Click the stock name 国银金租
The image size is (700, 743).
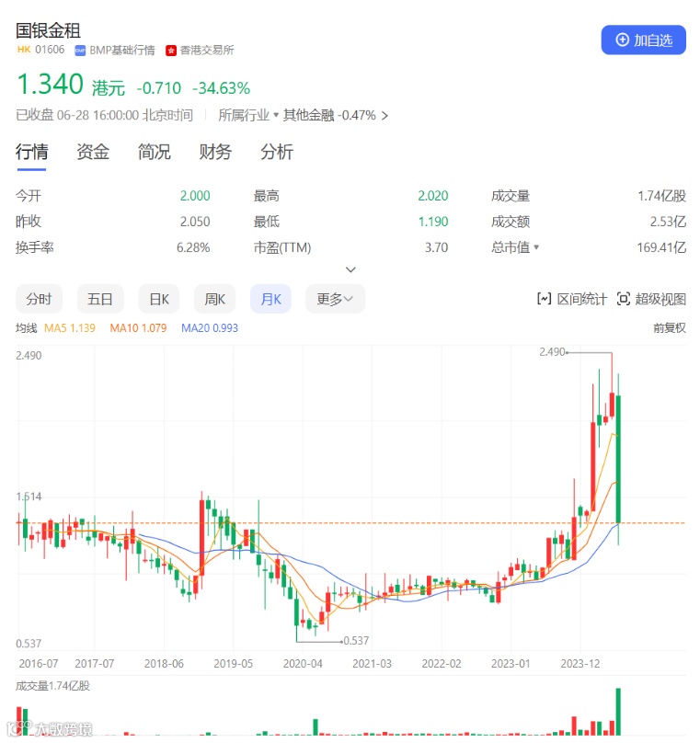pos(48,30)
